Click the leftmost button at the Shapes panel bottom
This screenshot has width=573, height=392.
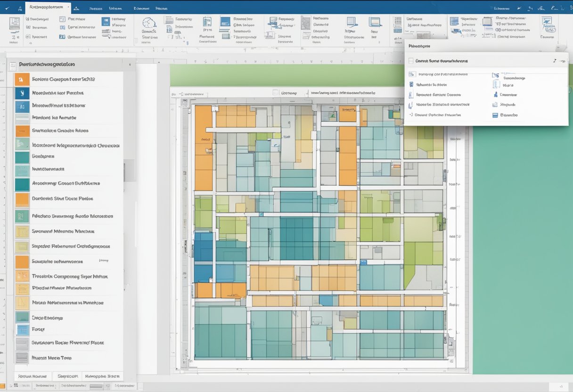click(32, 376)
